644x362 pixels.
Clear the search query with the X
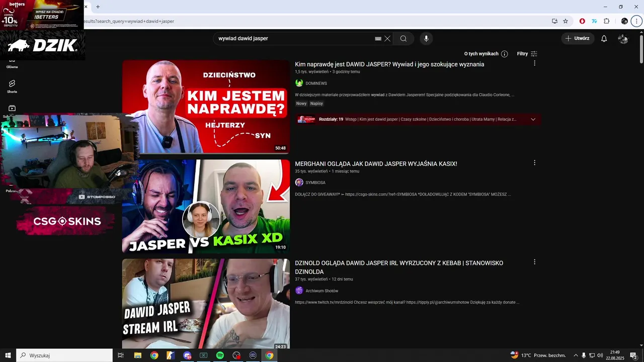click(x=387, y=39)
